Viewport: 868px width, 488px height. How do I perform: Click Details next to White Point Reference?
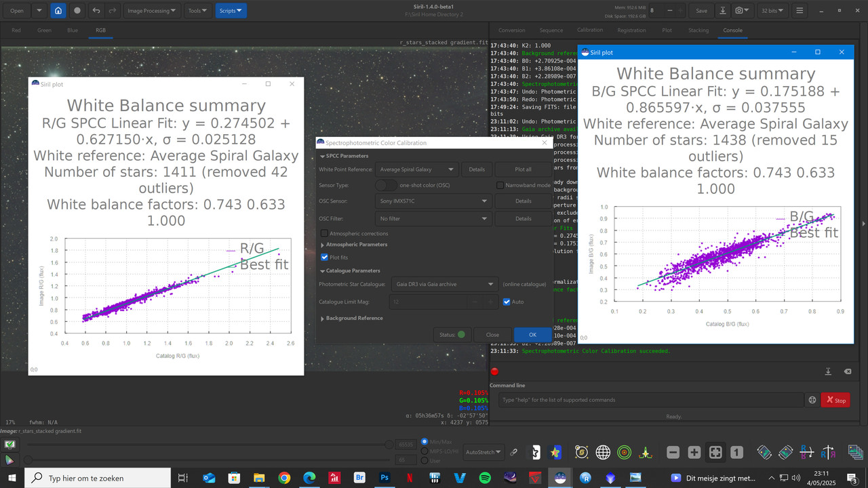tap(477, 169)
